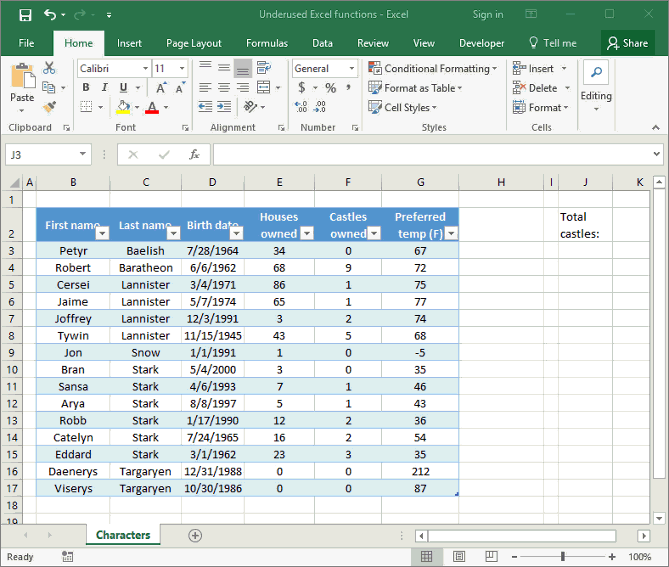
Task: Click the Save icon in the title bar
Action: point(25,15)
